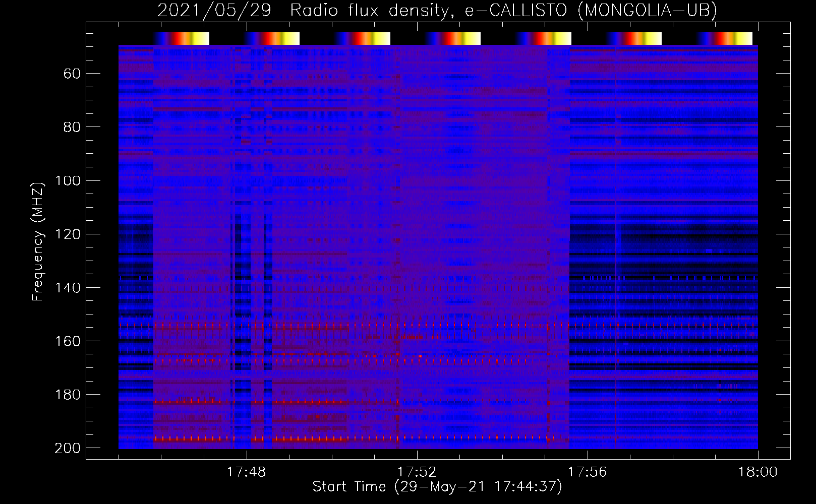Screen dimensions: 816x504
Task: Click the 17:56 time tick label
Action: (x=587, y=472)
